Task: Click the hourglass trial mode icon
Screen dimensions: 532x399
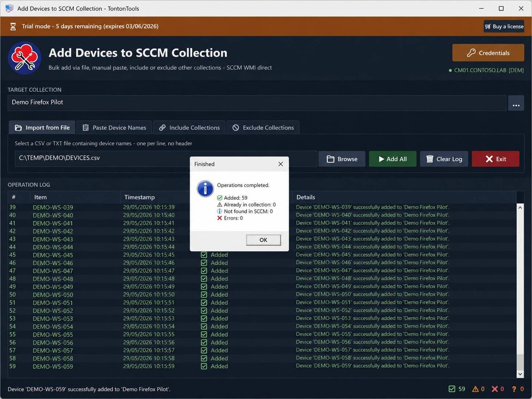Action: pos(13,26)
